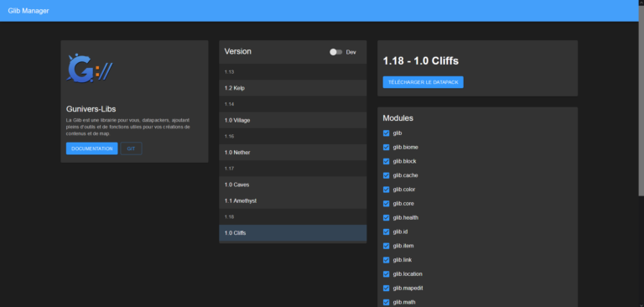Uncheck the glib module checkbox
This screenshot has width=644, height=307.
pos(386,133)
